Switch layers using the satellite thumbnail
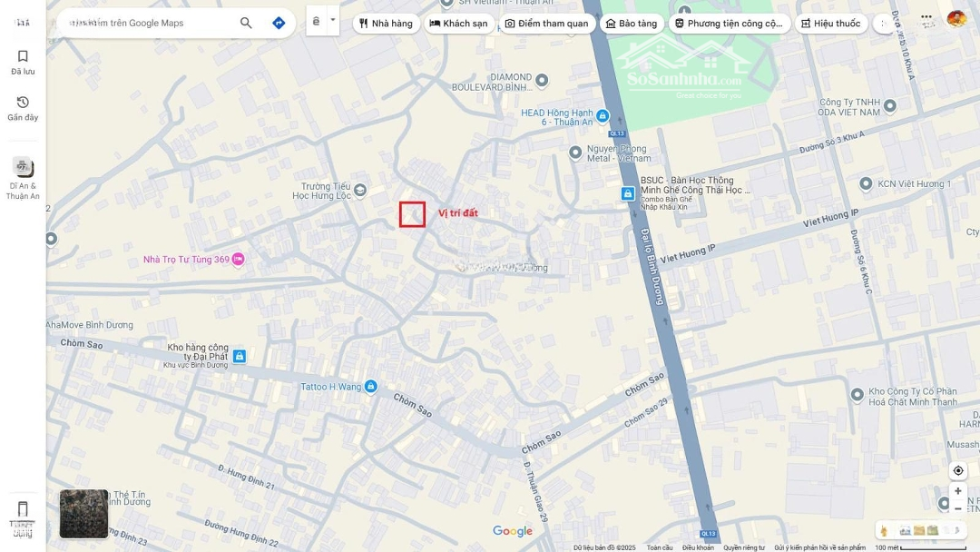 coord(83,514)
